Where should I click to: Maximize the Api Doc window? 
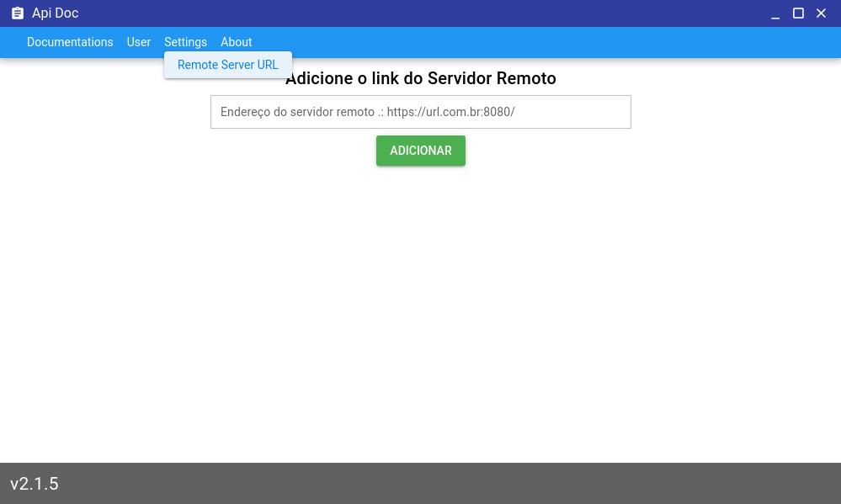(x=797, y=13)
